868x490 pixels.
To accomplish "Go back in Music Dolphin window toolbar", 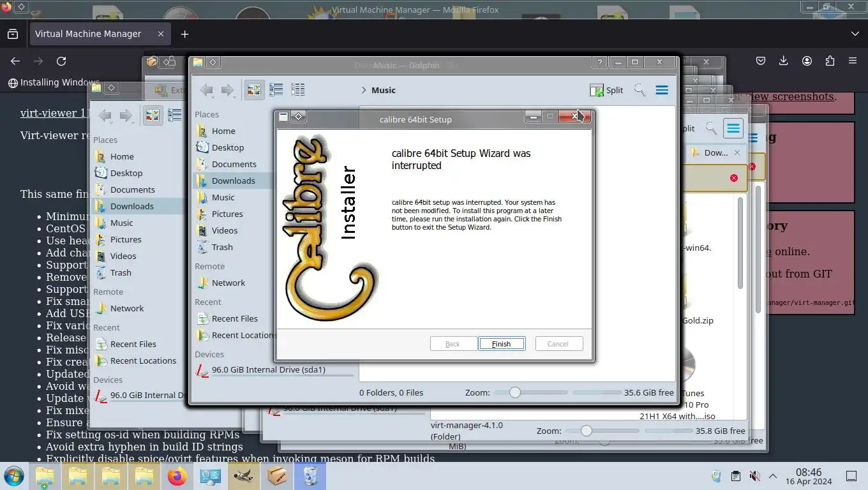I will click(207, 91).
